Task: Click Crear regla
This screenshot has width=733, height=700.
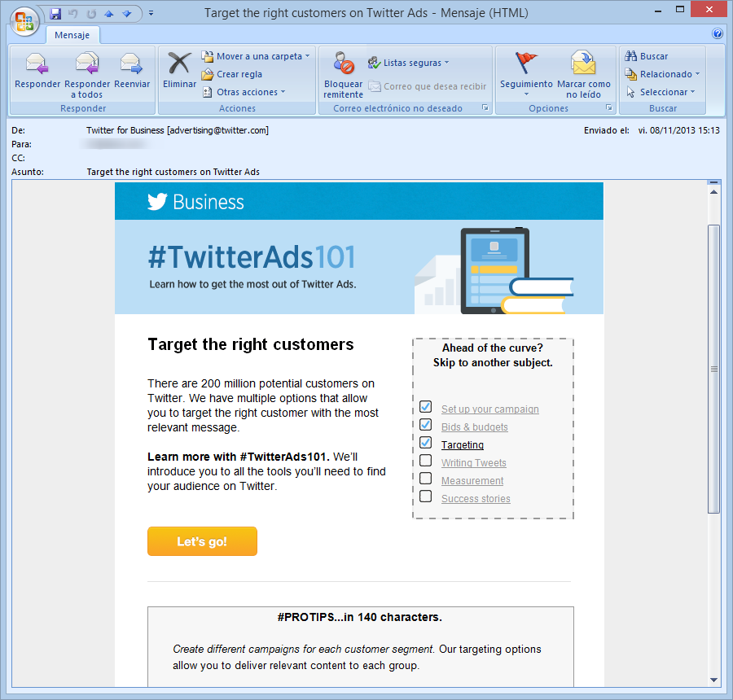Action: tap(232, 74)
